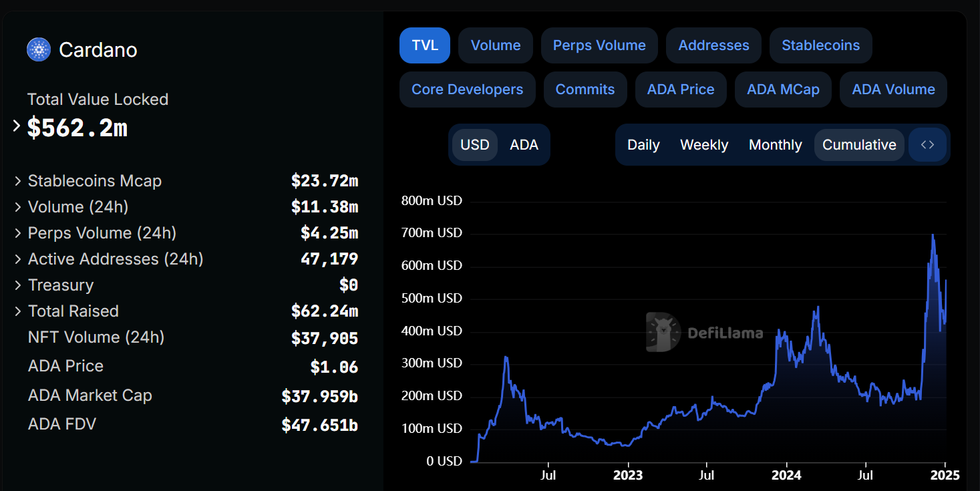Click the $4.25m perps volume value

click(329, 233)
